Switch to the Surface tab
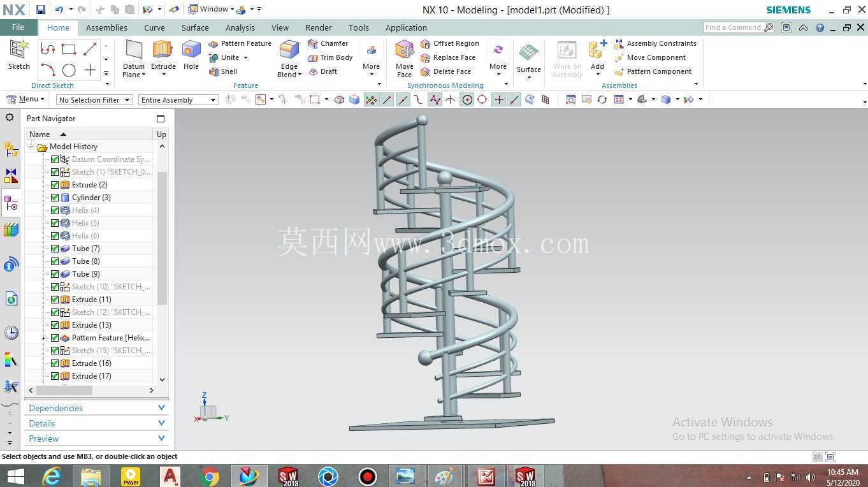This screenshot has width=868, height=487. point(195,27)
